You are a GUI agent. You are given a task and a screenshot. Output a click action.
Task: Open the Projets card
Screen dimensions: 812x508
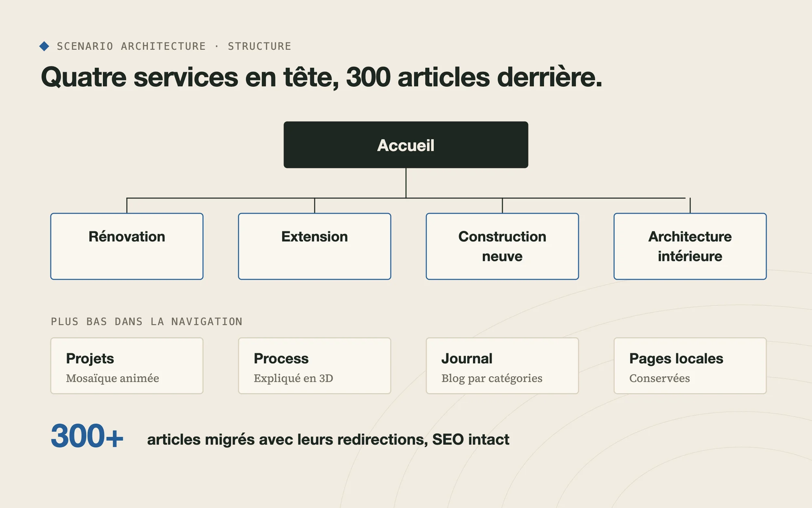pyautogui.click(x=127, y=366)
